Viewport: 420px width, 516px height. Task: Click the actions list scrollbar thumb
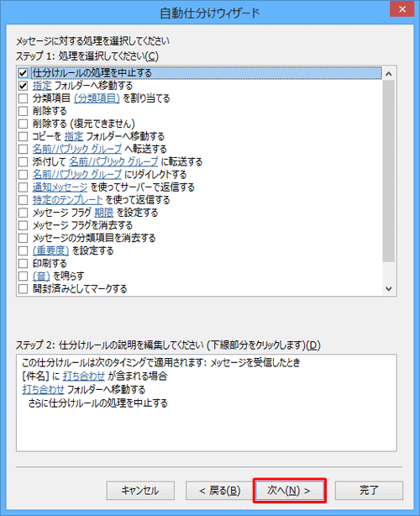point(389,171)
